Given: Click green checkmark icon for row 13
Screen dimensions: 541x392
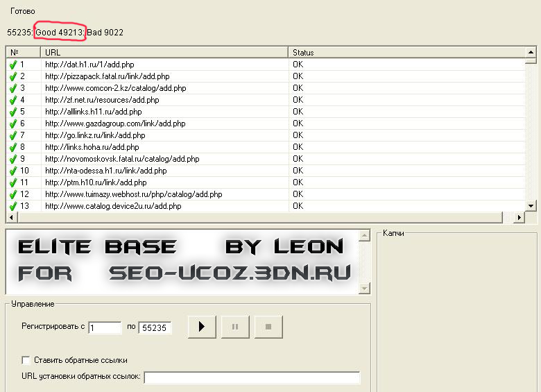Looking at the screenshot, I should coord(12,206).
